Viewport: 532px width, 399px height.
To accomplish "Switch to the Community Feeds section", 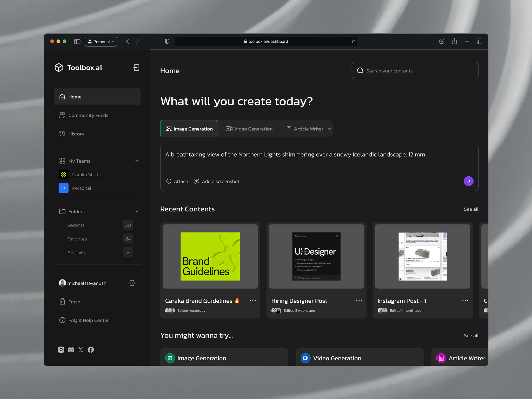I will coord(88,115).
